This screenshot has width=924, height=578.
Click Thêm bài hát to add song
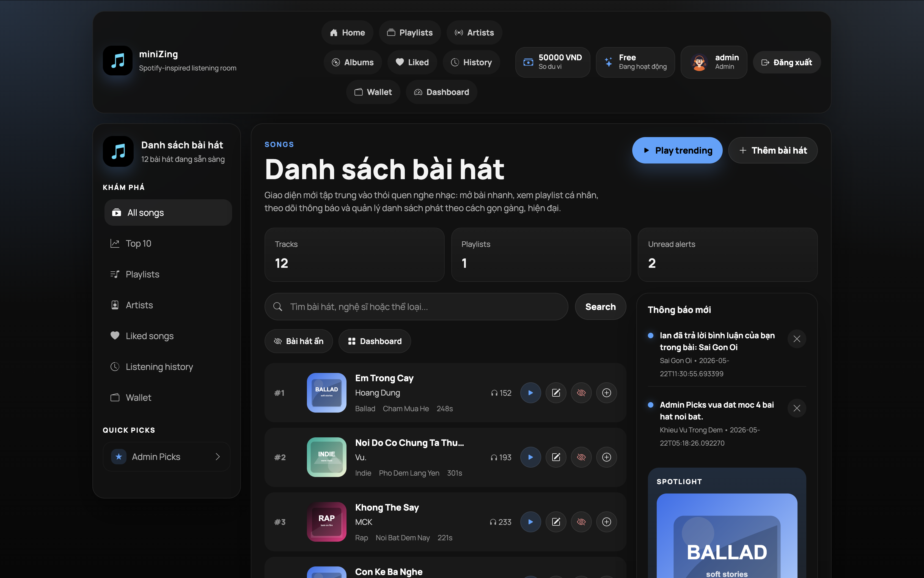pos(773,150)
